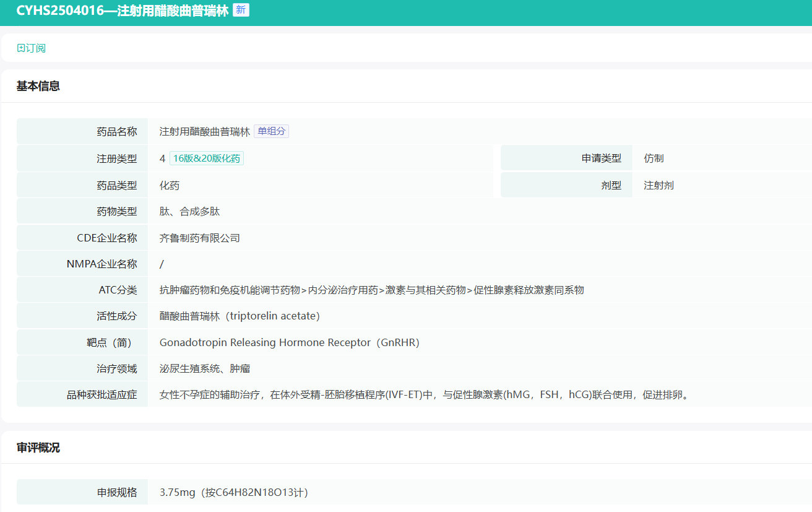The width and height of the screenshot is (812, 512).
Task: Click the company name 齐鲁制药有限公司
Action: point(199,238)
